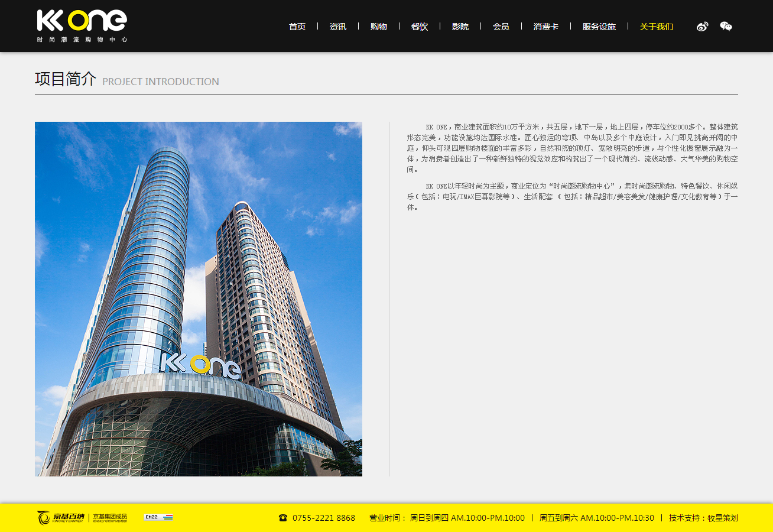The image size is (773, 532).
Task: Click the phone number 0755-2221 8868
Action: tap(323, 517)
